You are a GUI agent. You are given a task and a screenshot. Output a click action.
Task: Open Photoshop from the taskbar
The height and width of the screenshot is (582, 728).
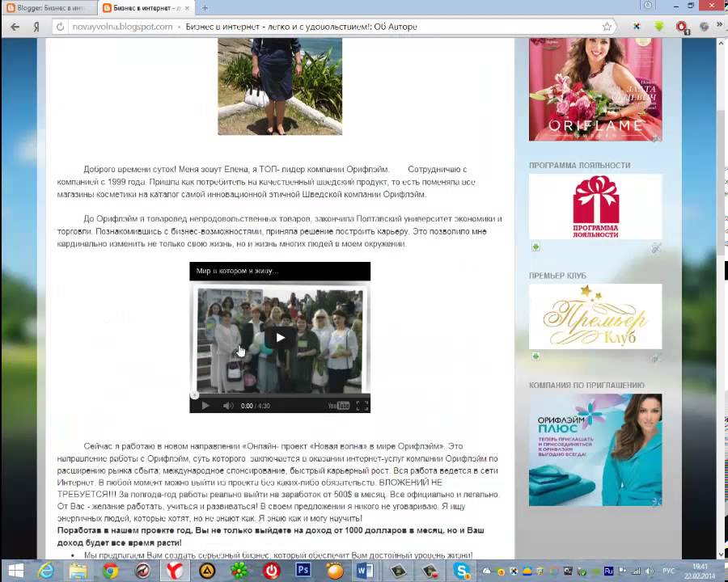point(303,570)
